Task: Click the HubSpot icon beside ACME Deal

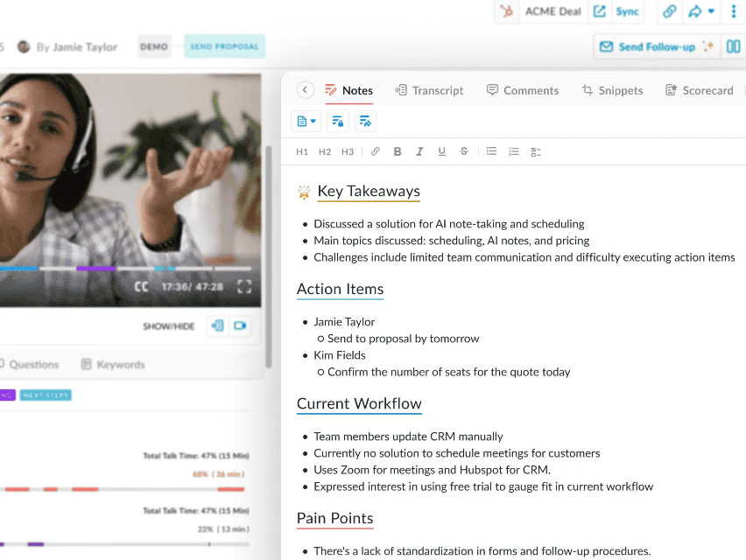Action: coord(507,10)
